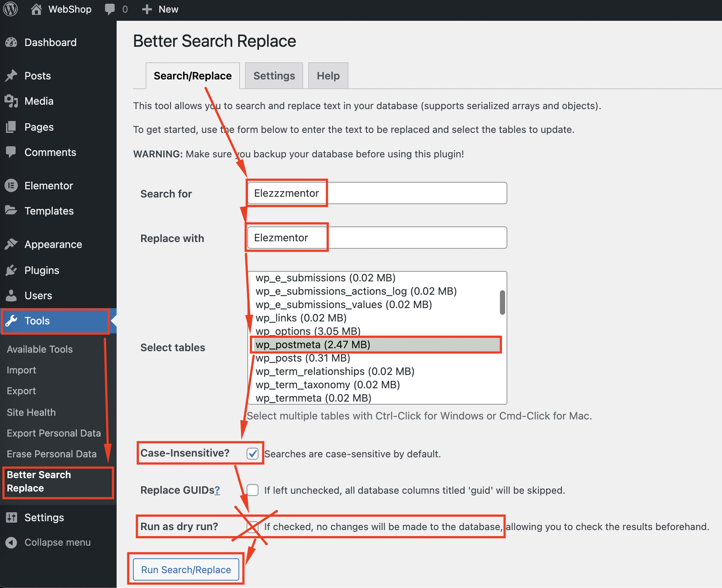
Task: Click the Replace GUIDs question mark link
Action: point(217,490)
